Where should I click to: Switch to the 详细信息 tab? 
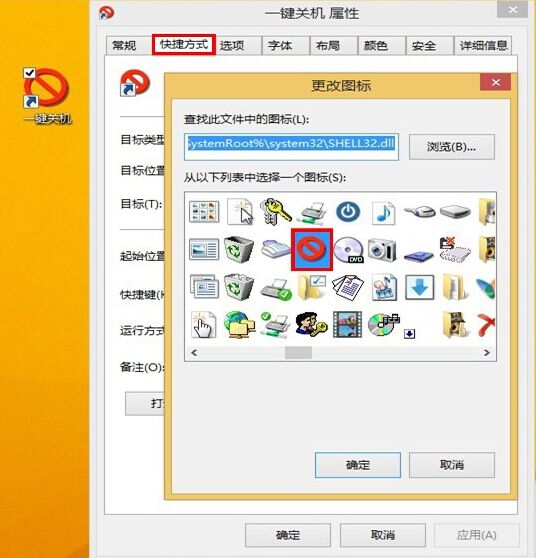point(483,46)
